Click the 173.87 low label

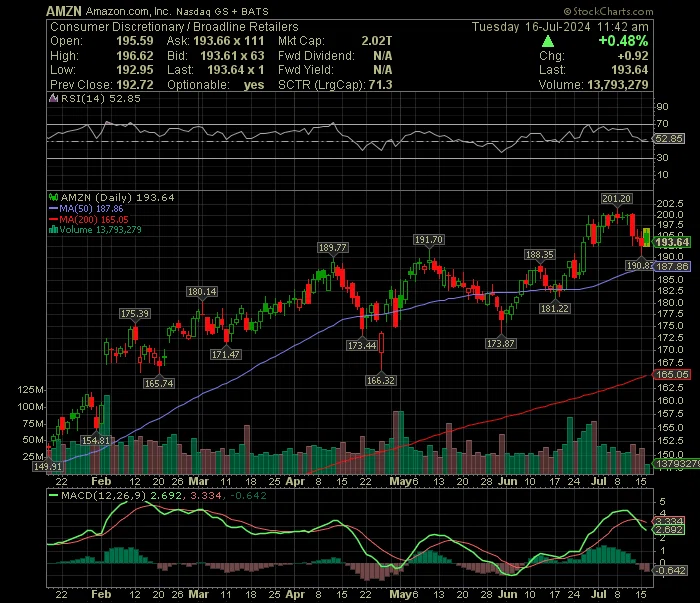click(x=500, y=344)
